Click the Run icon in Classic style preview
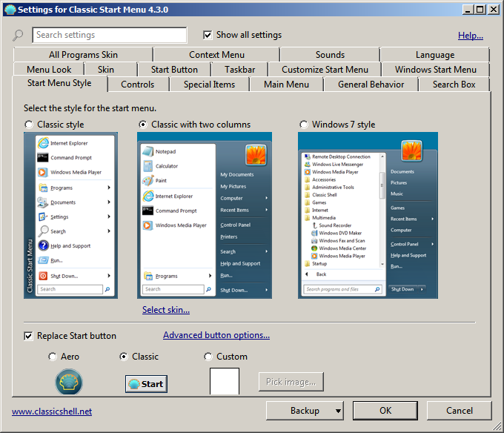This screenshot has height=433, width=504. point(43,260)
